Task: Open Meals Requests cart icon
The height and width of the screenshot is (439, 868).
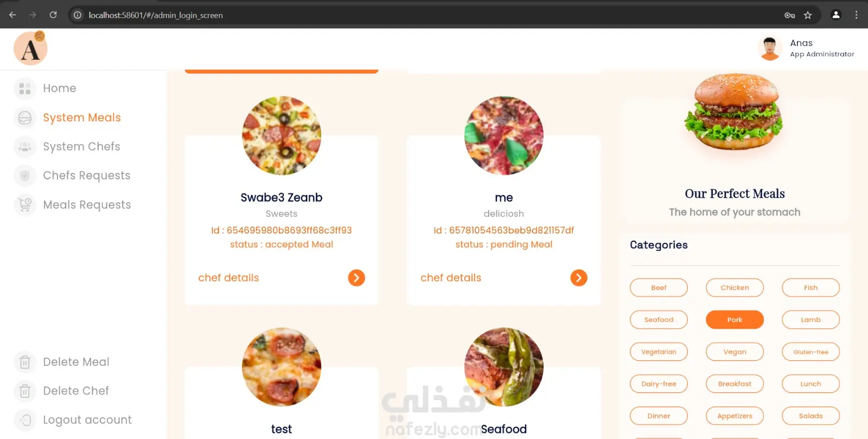Action: tap(25, 205)
